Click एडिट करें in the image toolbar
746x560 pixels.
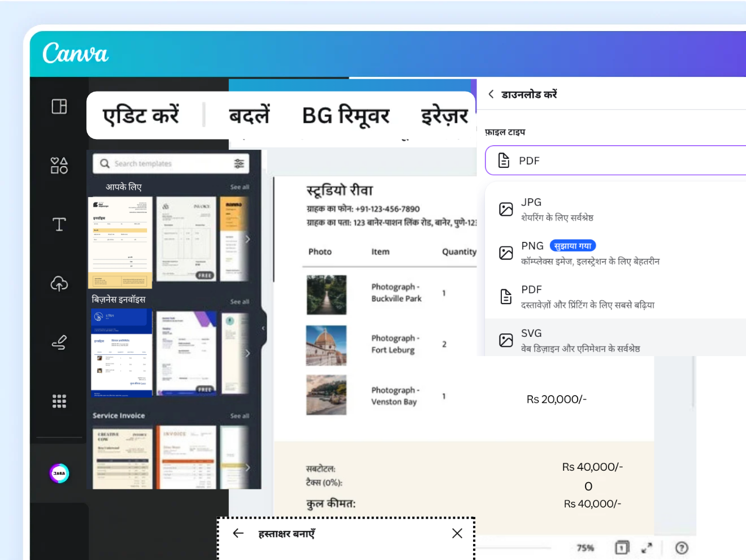pos(141,115)
